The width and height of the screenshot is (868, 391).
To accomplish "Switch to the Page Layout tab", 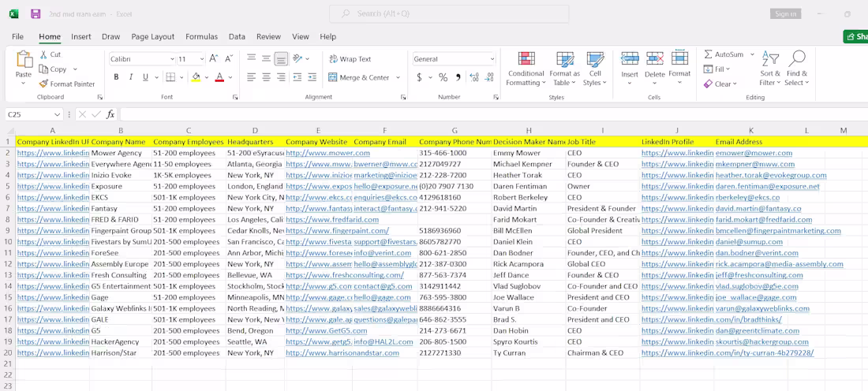I will 153,36.
